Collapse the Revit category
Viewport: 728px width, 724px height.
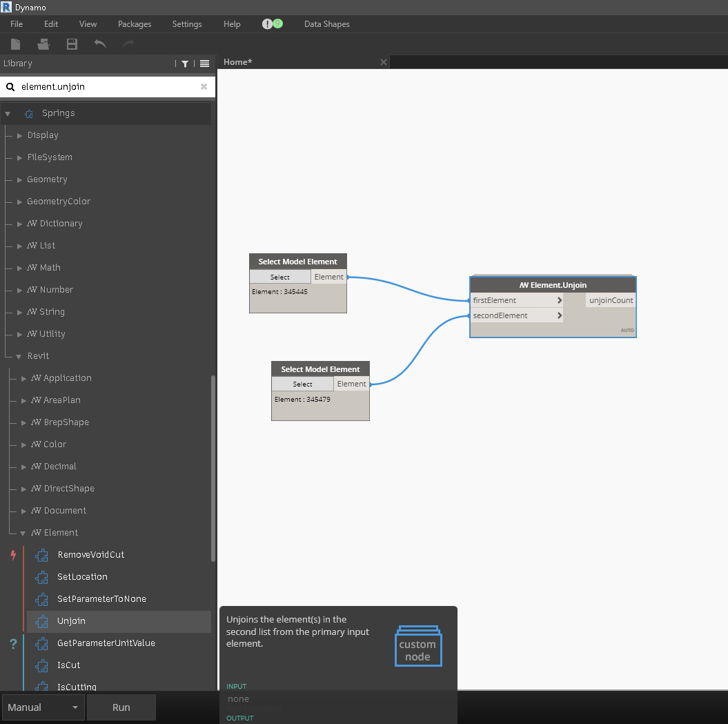[19, 357]
